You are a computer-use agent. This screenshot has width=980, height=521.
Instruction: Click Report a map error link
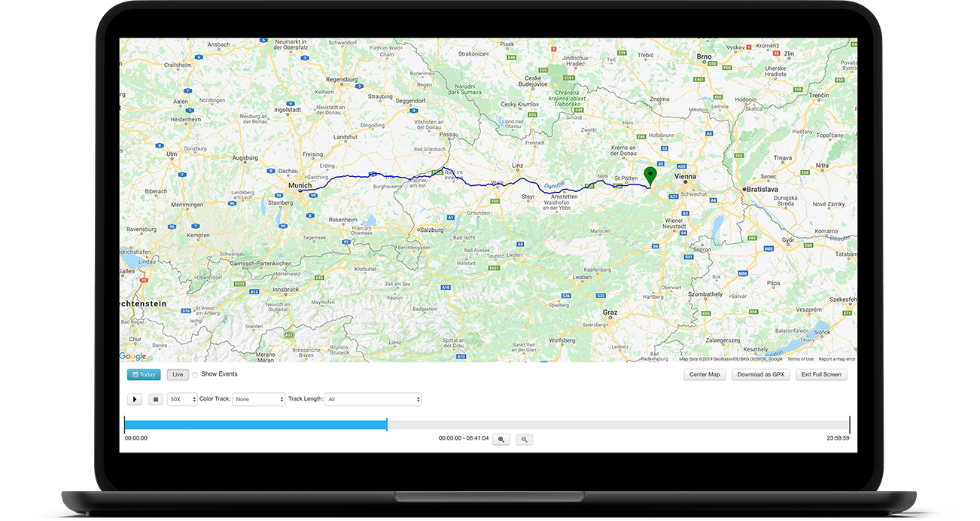[x=837, y=359]
